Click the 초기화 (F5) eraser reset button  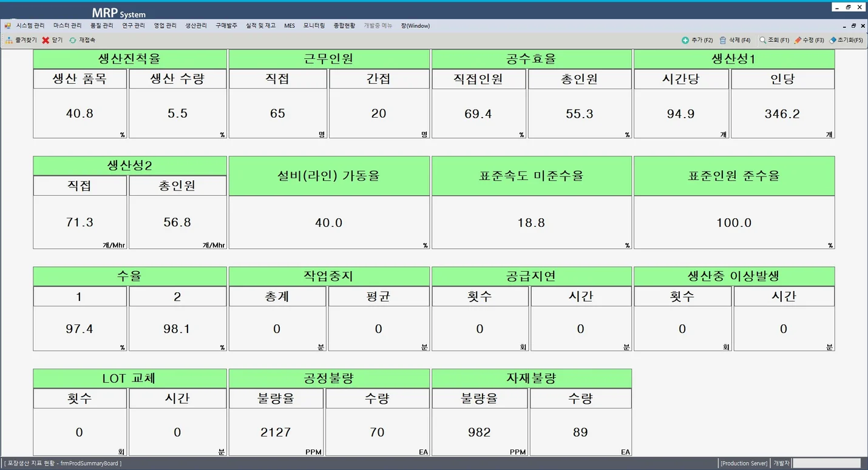coord(846,40)
